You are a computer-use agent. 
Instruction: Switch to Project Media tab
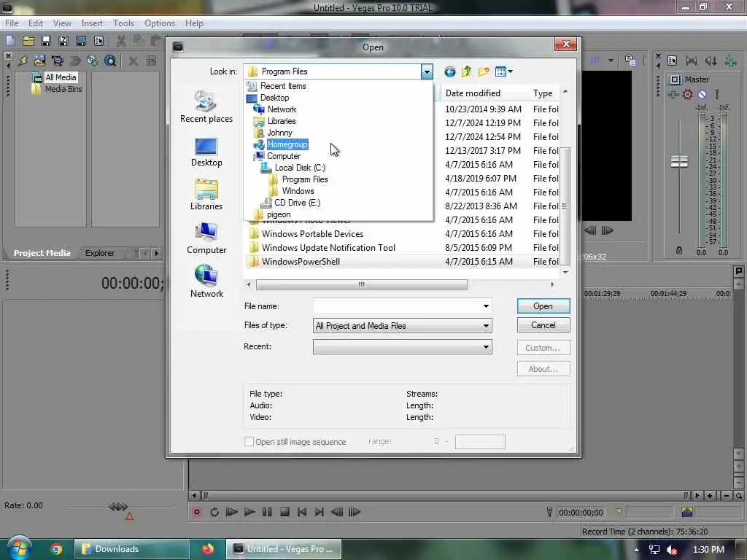[x=42, y=253]
